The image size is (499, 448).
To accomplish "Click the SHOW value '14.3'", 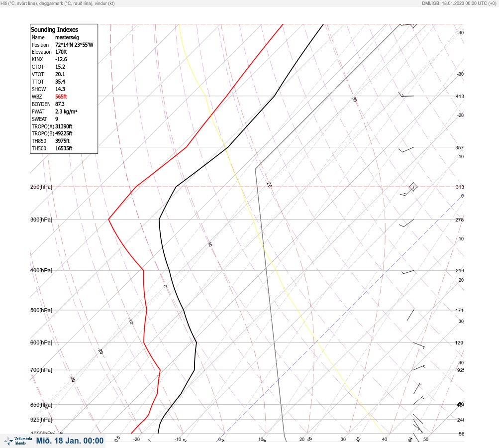I will tap(60, 89).
